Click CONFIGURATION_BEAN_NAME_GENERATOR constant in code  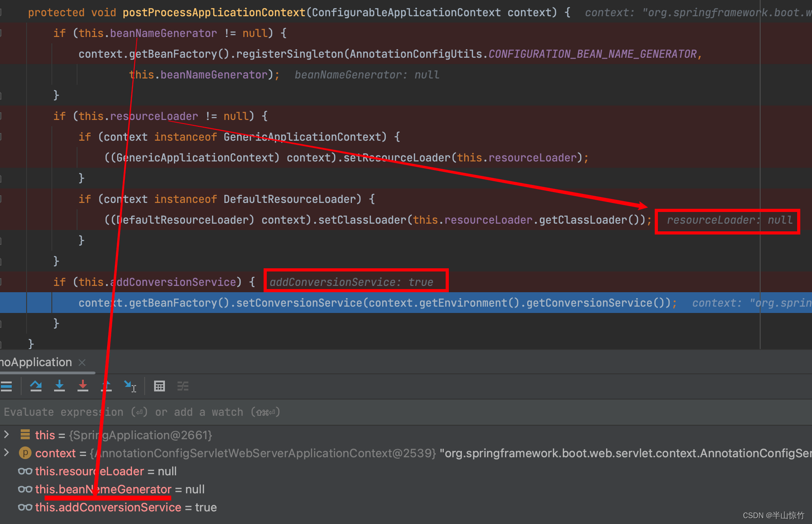coord(593,54)
